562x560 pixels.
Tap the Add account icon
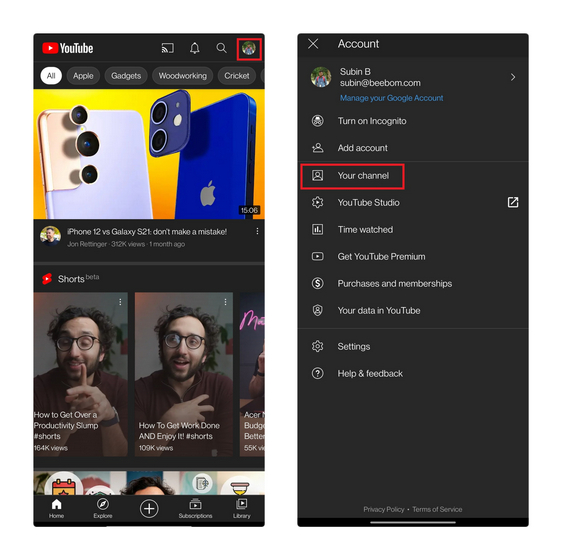point(318,148)
